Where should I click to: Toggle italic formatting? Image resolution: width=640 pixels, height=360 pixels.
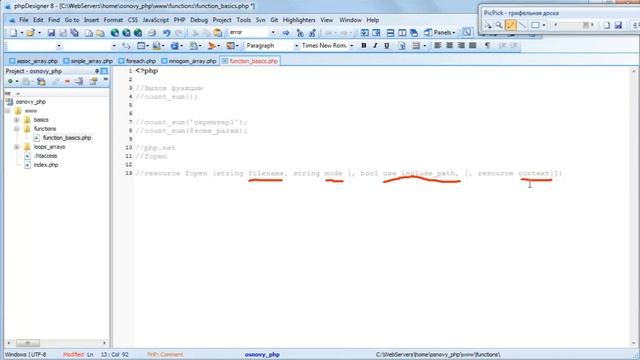pyautogui.click(x=375, y=46)
